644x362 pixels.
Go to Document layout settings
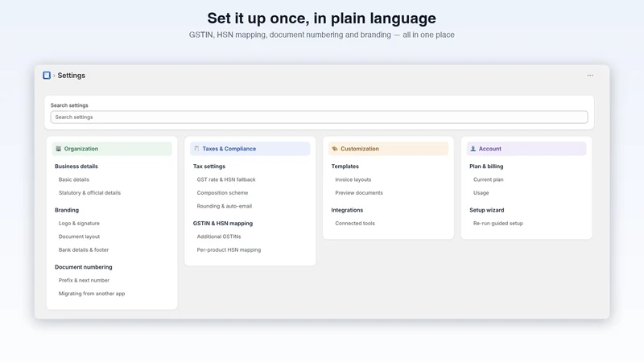pos(79,237)
